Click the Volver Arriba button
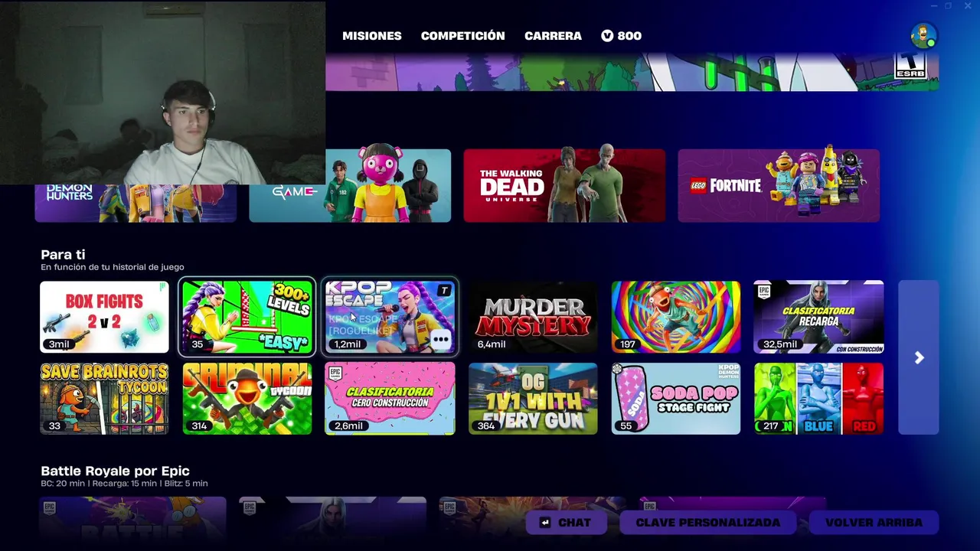Image resolution: width=980 pixels, height=551 pixels. (874, 523)
